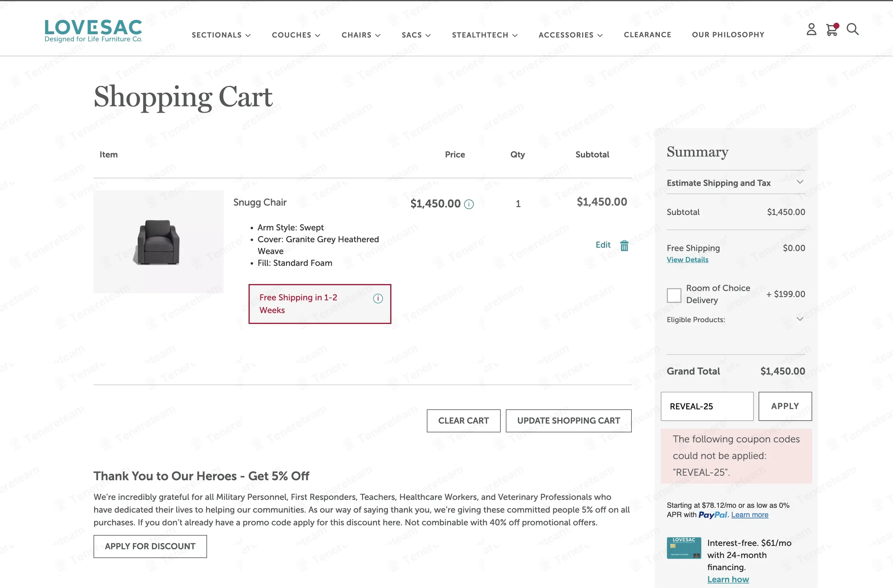Image resolution: width=893 pixels, height=588 pixels.
Task: Click the Lovesac logo
Action: point(94,31)
